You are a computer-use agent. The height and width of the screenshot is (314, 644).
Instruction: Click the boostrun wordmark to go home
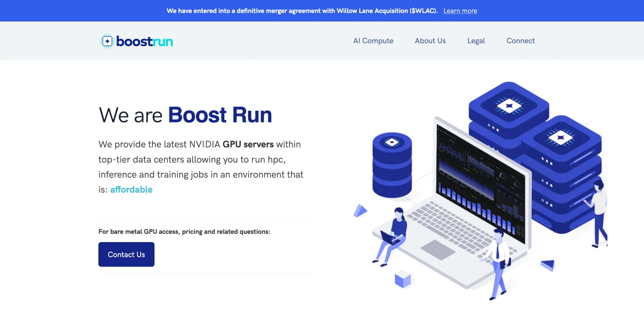[145, 41]
